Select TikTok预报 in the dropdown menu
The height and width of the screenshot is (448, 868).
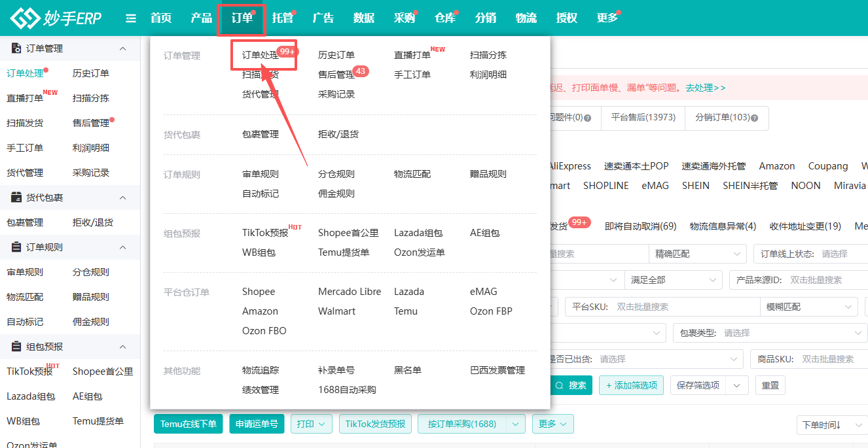[265, 233]
